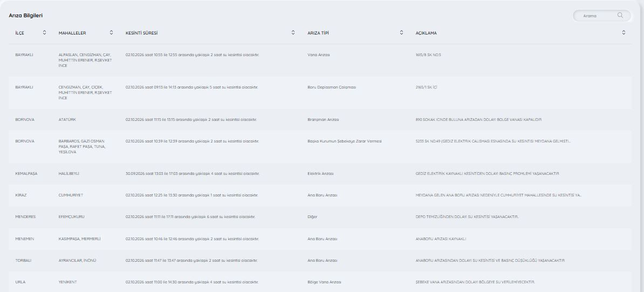Image resolution: width=644 pixels, height=292 pixels.
Task: Click the AÇIKLAMA column header
Action: (426, 33)
